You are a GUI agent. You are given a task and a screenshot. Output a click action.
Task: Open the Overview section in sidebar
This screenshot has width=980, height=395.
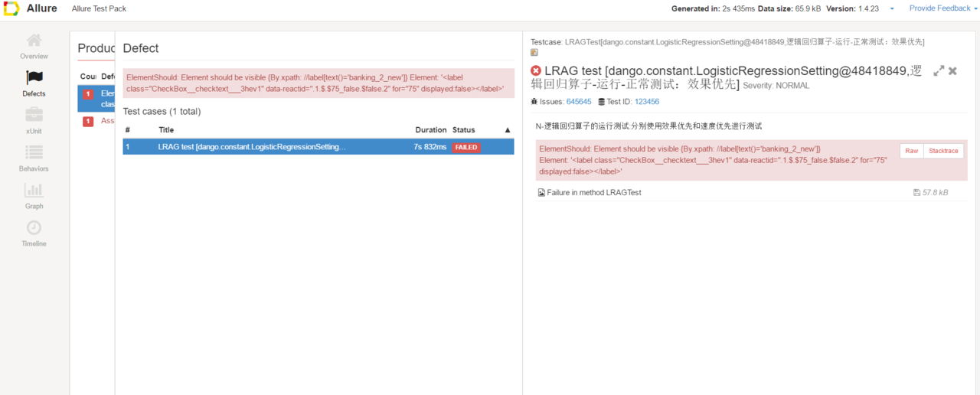coord(34,47)
